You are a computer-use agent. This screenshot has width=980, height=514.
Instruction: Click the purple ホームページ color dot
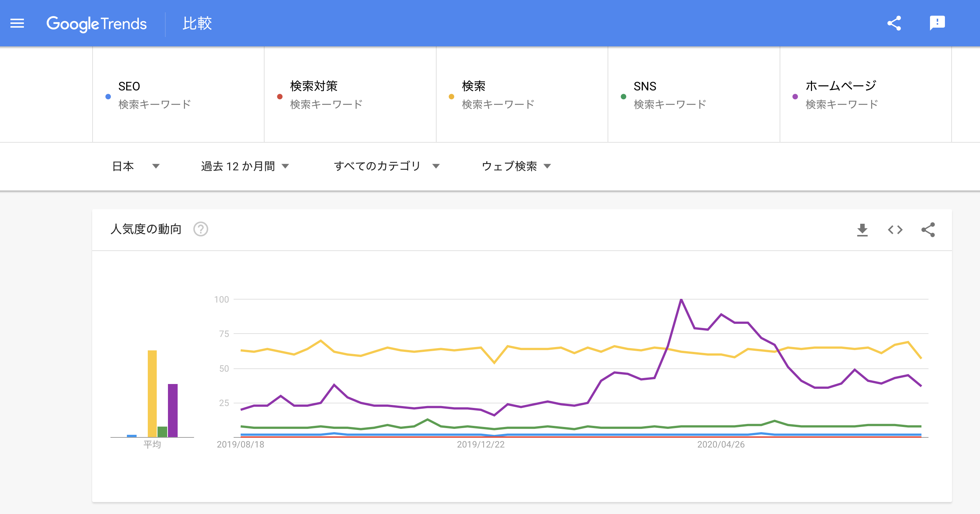pos(795,97)
